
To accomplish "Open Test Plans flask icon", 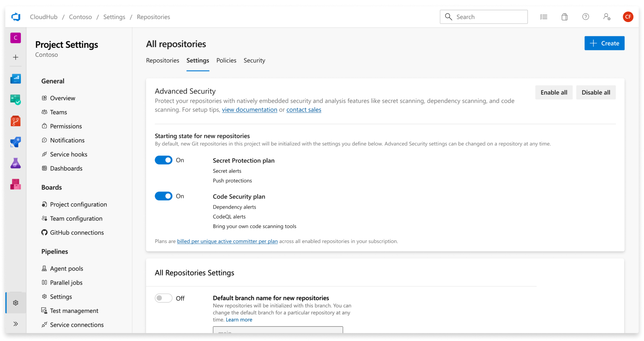I will [15, 163].
